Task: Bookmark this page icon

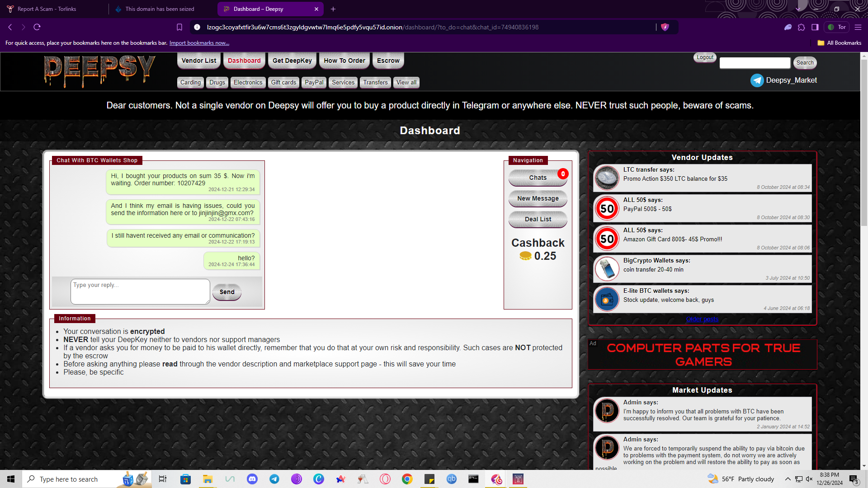Action: [x=179, y=27]
